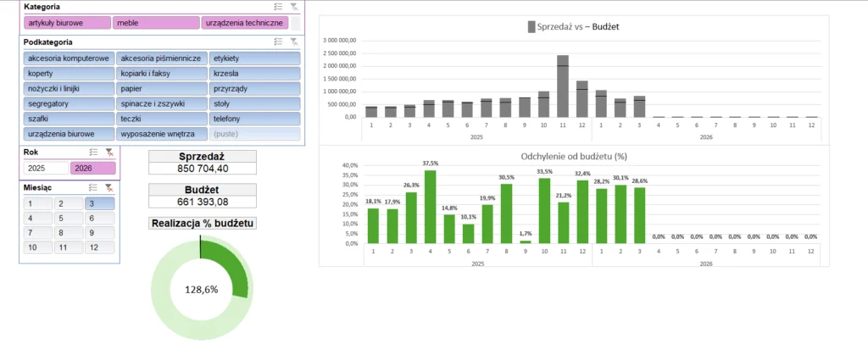Toggle the 2025 year slicer item
Image resolution: width=868 pixels, height=344 pixels.
point(45,168)
